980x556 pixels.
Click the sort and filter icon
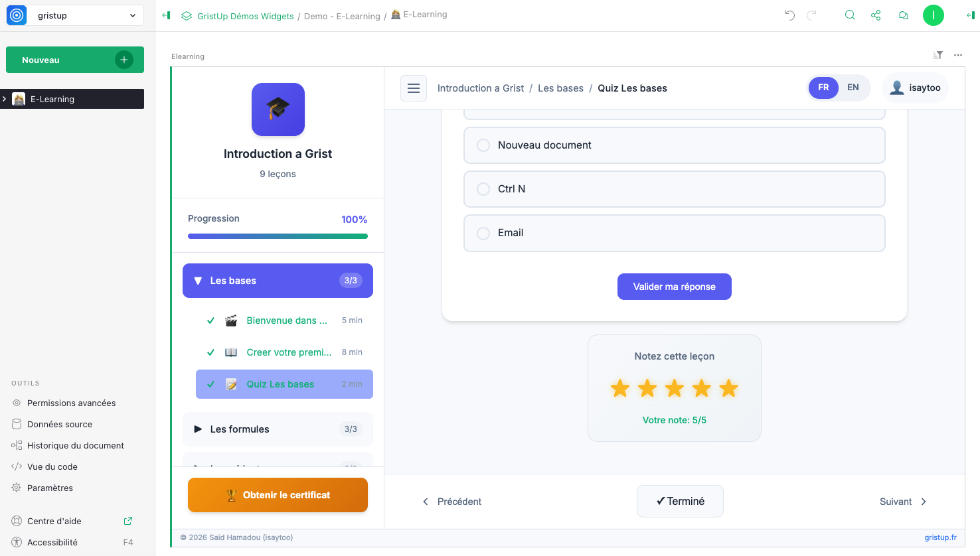click(x=938, y=55)
